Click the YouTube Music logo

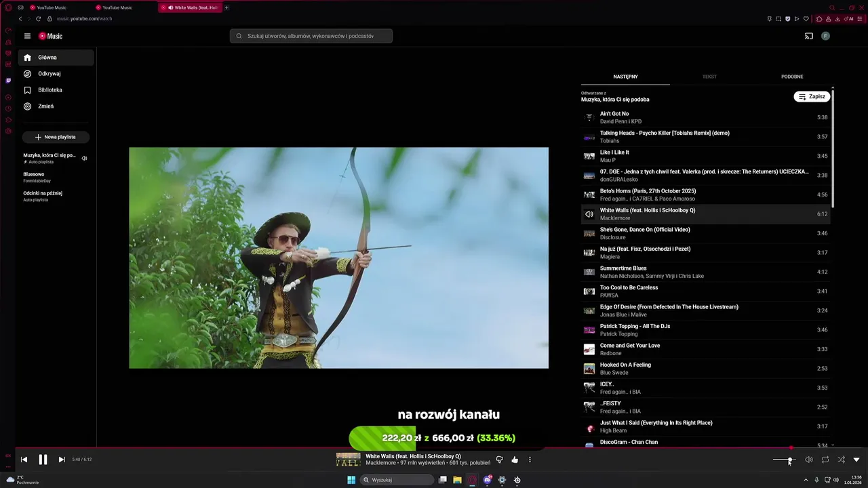pyautogui.click(x=50, y=36)
